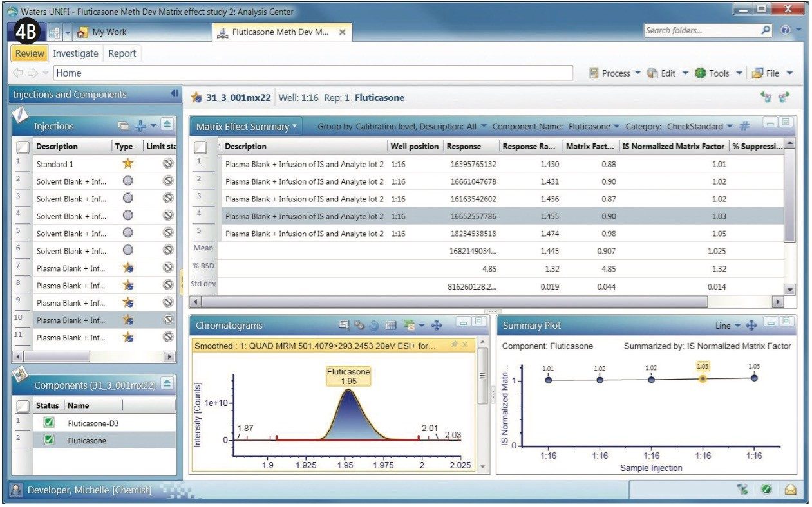Select the Standard 1 injection row
Image resolution: width=812 pixels, height=507 pixels.
pyautogui.click(x=95, y=164)
